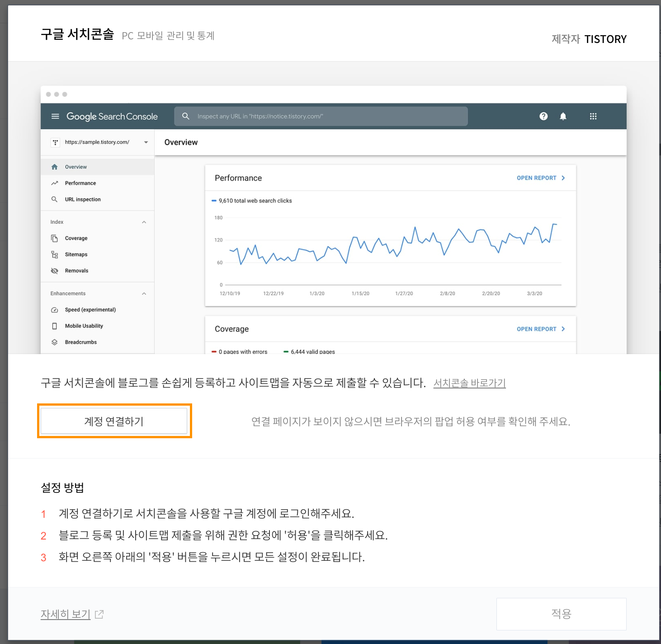Screen dimensions: 661x644
Task: Click the 제작자 TISTORY label
Action: tap(589, 39)
